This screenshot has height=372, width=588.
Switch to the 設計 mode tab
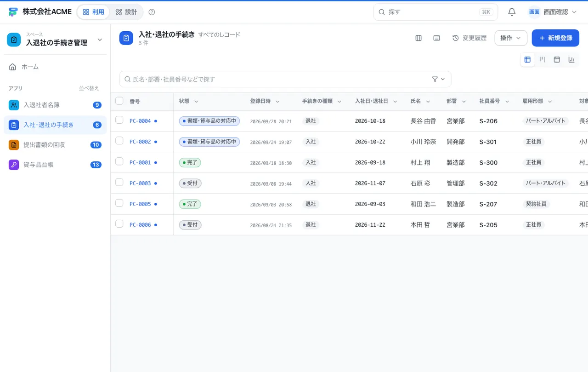(126, 12)
